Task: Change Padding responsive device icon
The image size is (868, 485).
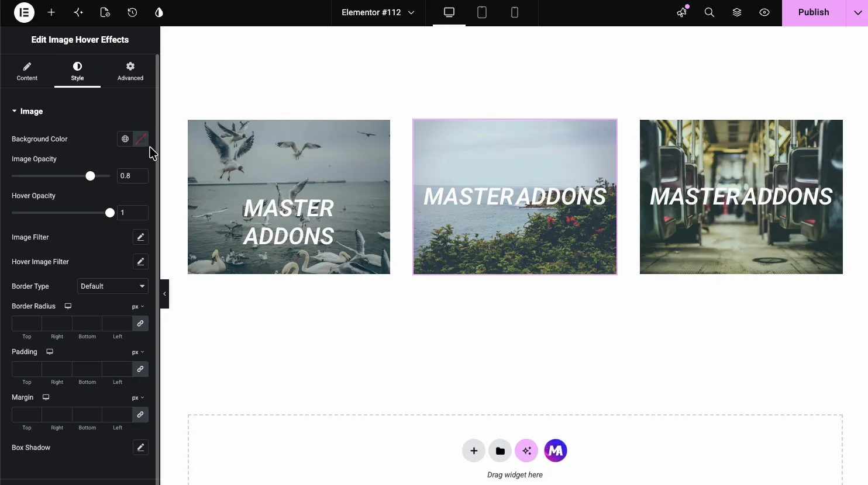Action: [50, 352]
